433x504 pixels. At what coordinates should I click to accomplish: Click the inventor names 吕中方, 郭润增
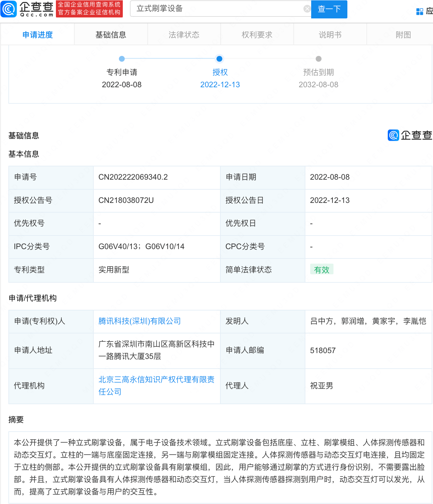tap(337, 321)
